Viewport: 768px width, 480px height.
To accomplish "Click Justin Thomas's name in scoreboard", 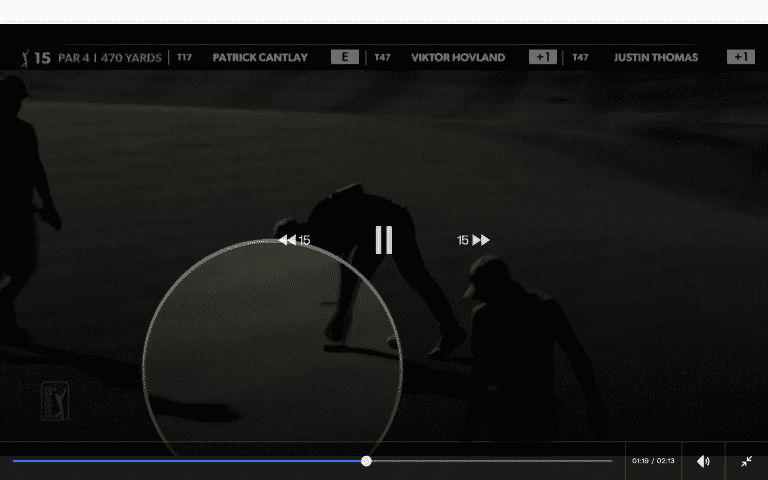I will tap(656, 57).
